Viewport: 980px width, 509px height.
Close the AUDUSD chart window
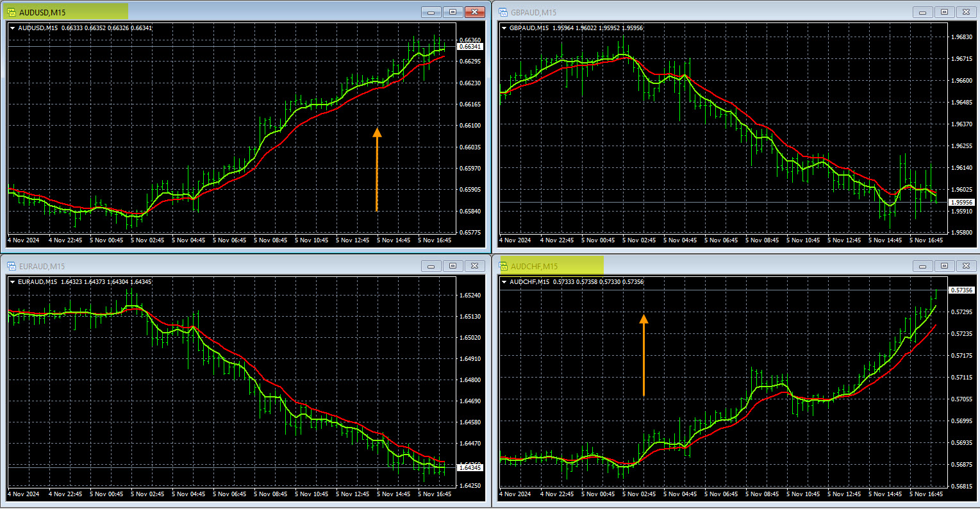474,12
